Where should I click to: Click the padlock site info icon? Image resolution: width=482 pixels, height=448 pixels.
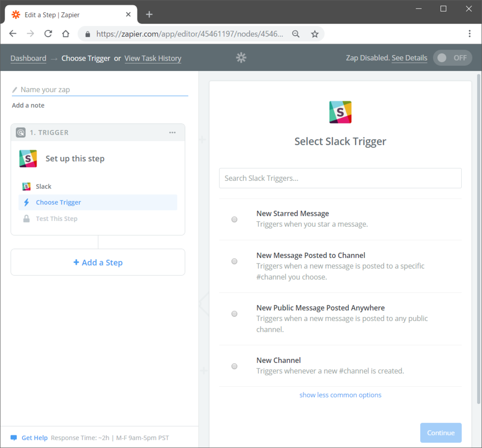(88, 34)
